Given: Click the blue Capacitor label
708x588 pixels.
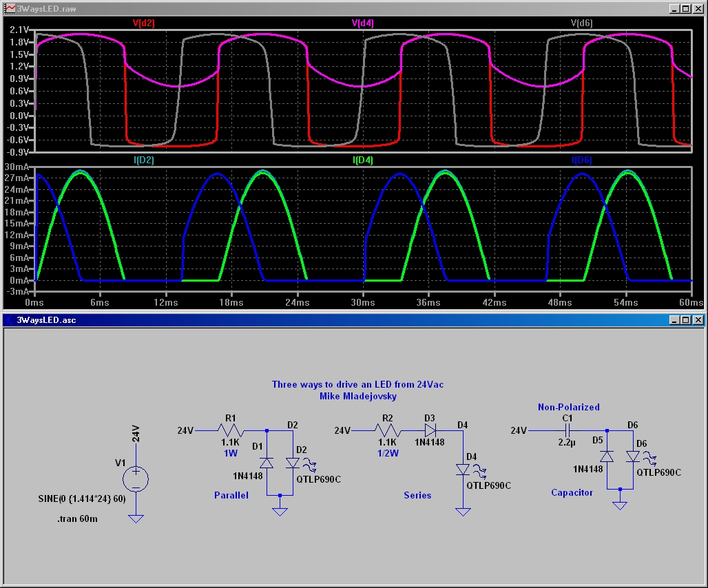Looking at the screenshot, I should coord(572,492).
